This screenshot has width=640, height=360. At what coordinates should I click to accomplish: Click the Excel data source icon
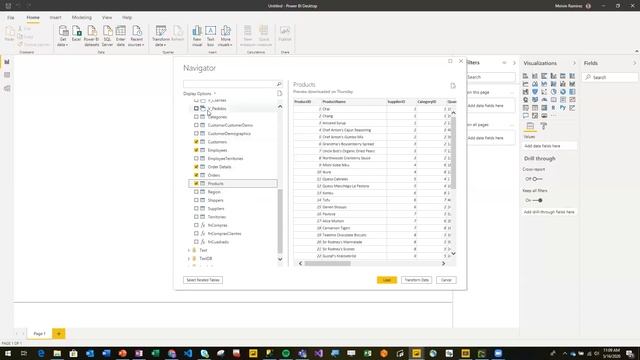point(76,33)
